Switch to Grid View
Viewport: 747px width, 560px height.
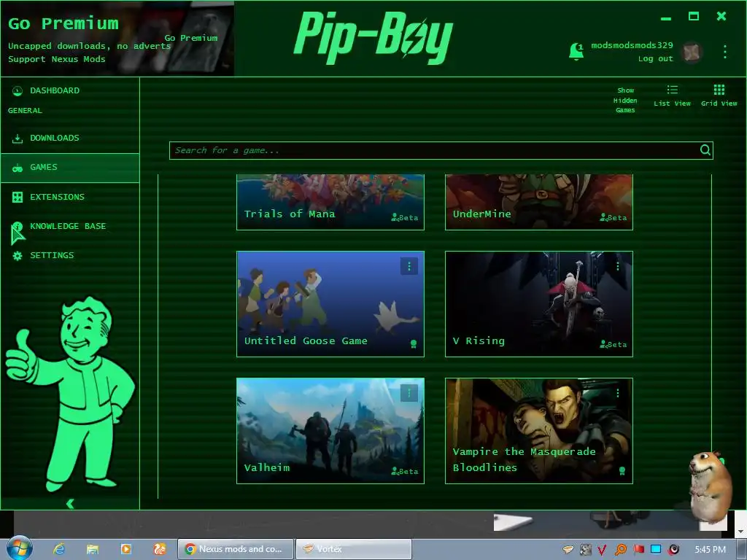[x=719, y=96]
